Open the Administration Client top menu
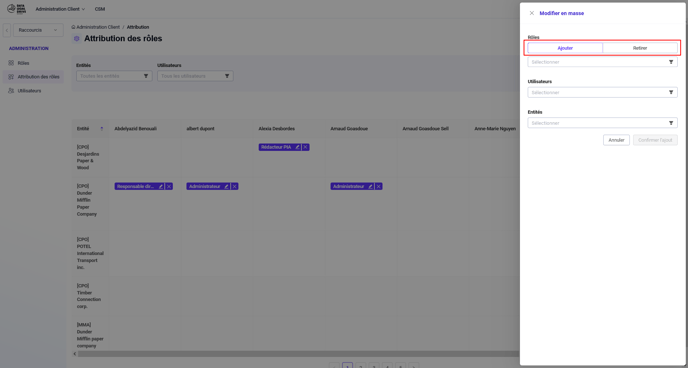The image size is (688, 368). coord(60,9)
